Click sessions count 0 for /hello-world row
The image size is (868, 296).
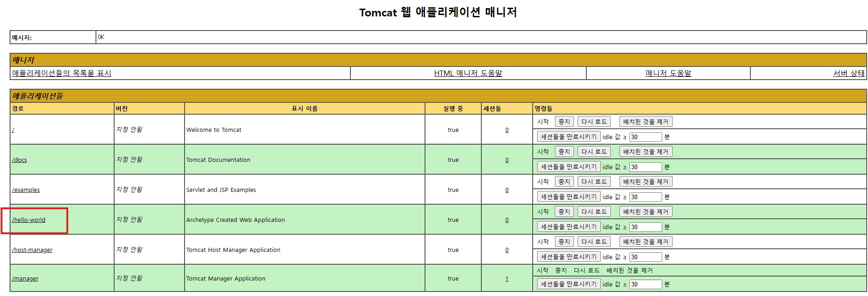[507, 220]
